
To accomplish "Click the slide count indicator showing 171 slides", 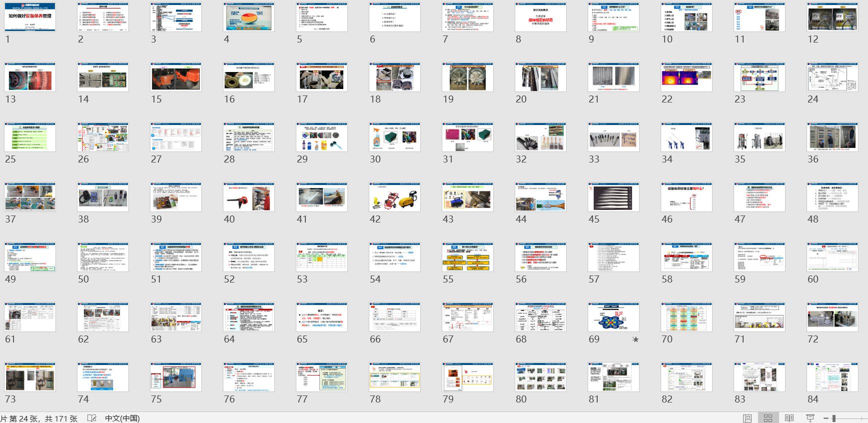I will click(x=39, y=418).
